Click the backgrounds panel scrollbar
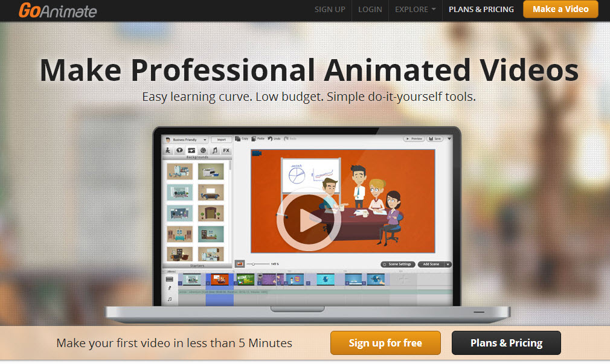 230,167
